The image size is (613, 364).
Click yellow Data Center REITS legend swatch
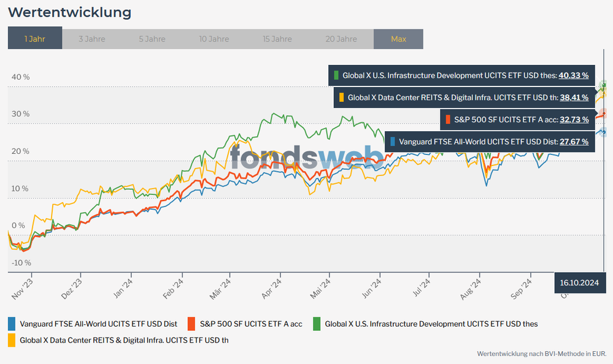[12, 339]
